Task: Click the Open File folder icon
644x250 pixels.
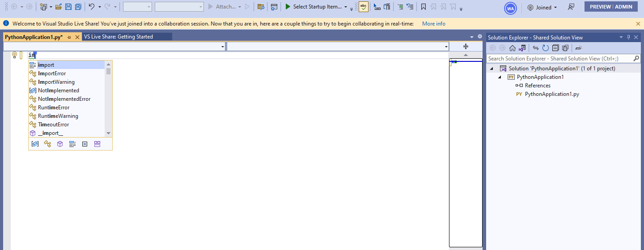Action: tap(59, 7)
